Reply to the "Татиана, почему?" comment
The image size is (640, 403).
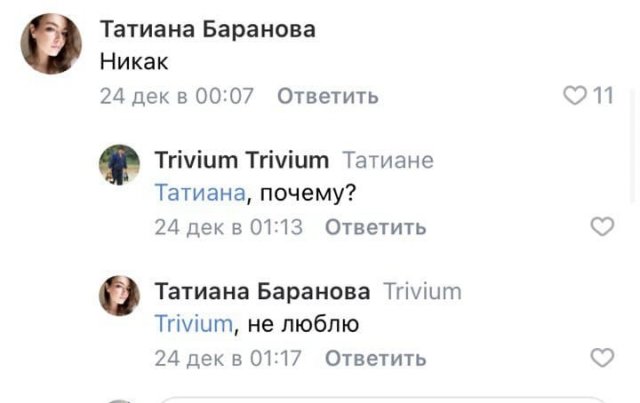tap(376, 228)
